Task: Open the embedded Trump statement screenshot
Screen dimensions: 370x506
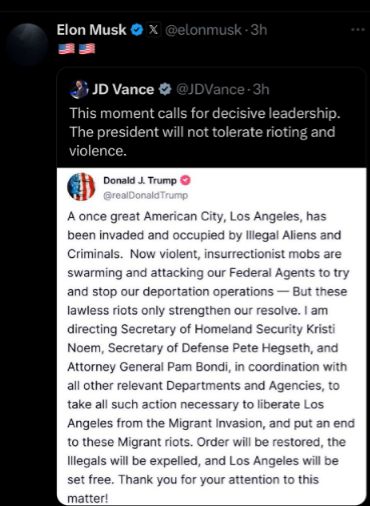Action: click(211, 336)
